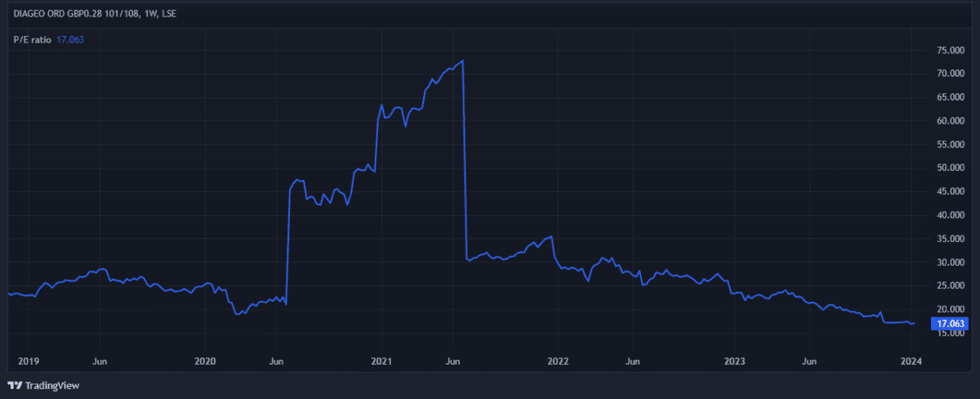
Task: Click the 50.000 label on the price axis
Action: click(x=952, y=168)
